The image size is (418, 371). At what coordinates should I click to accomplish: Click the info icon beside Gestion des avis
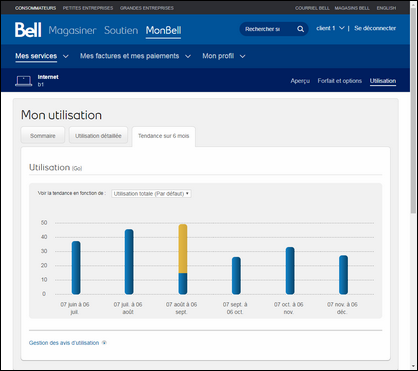coord(104,343)
